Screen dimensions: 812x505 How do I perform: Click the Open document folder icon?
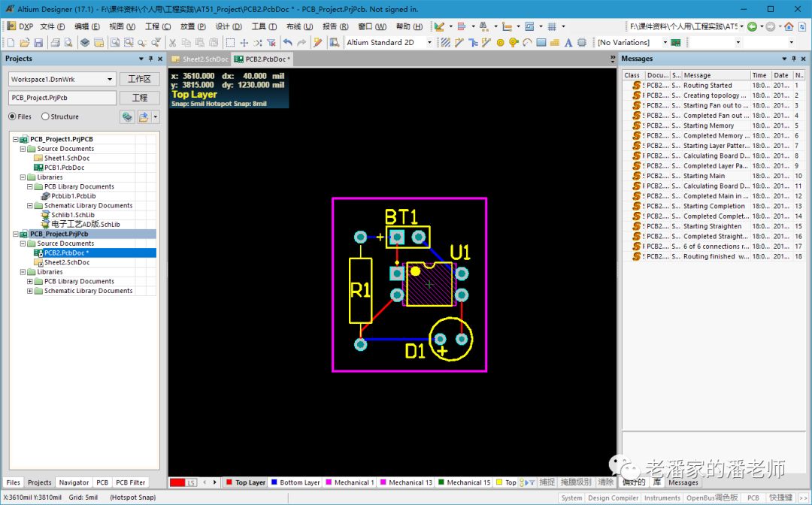pos(25,43)
